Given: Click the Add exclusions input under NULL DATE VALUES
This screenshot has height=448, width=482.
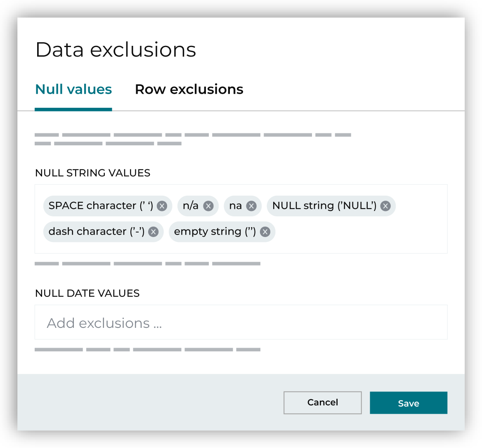Looking at the screenshot, I should (x=241, y=322).
